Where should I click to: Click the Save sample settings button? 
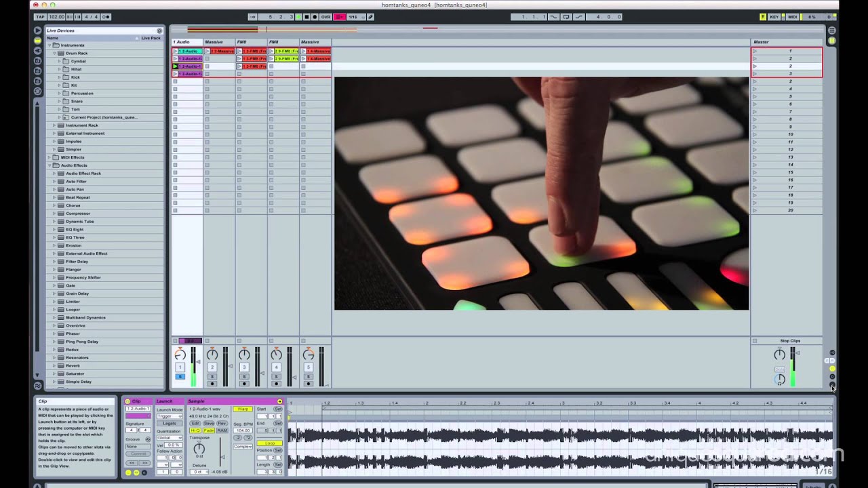(x=209, y=424)
